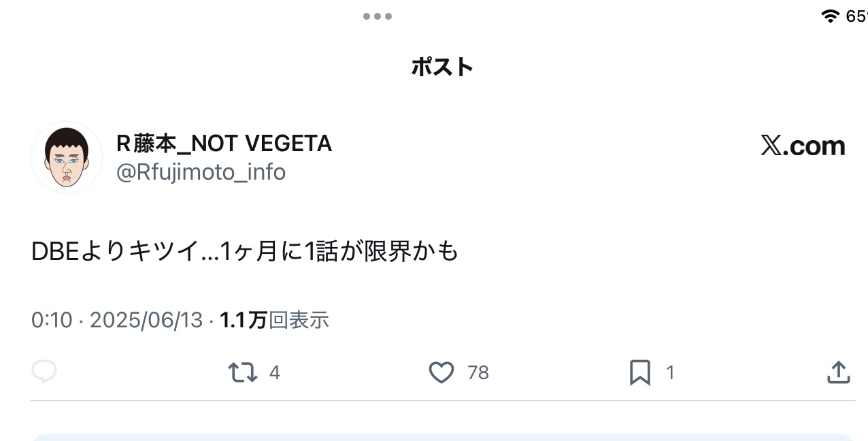Click the like count 78

tap(478, 372)
